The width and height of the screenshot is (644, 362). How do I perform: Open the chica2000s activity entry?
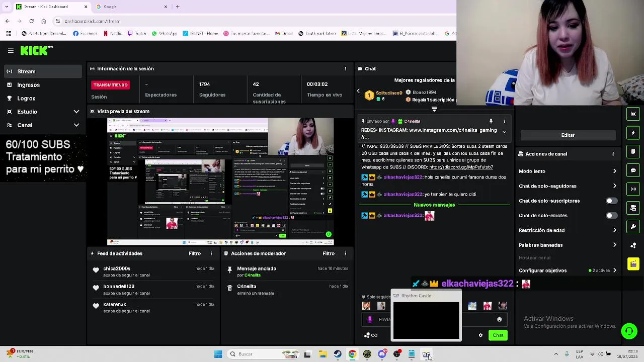point(153,272)
